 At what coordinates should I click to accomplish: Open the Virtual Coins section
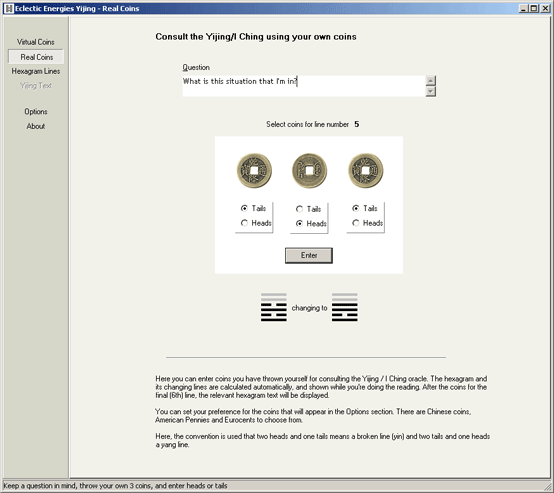coord(36,42)
